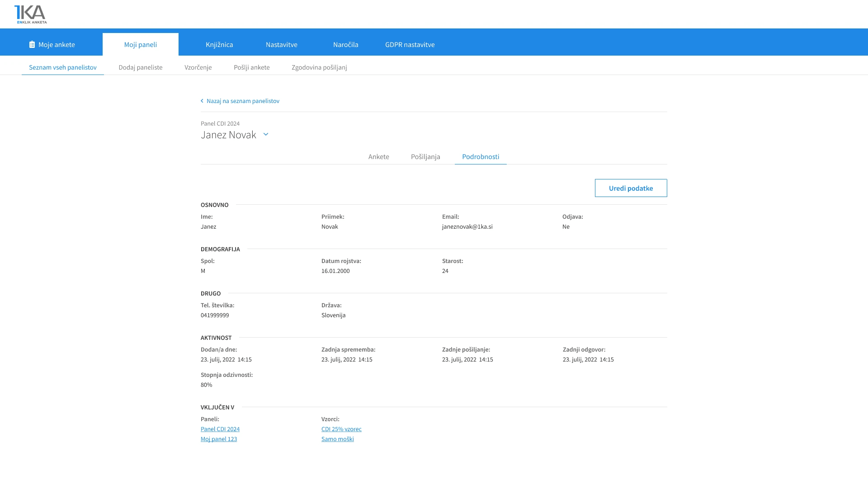Click the 1KA logo
Image resolution: width=868 pixels, height=498 pixels.
click(31, 14)
